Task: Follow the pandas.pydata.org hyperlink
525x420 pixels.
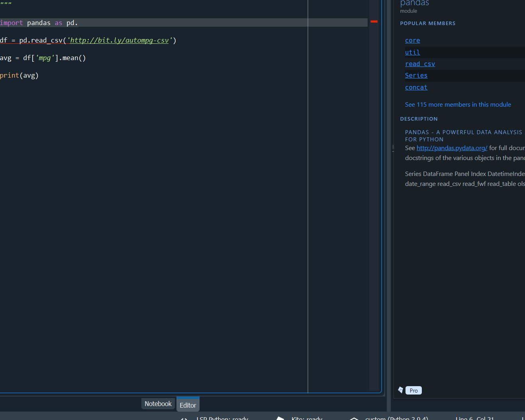Action: 451,148
